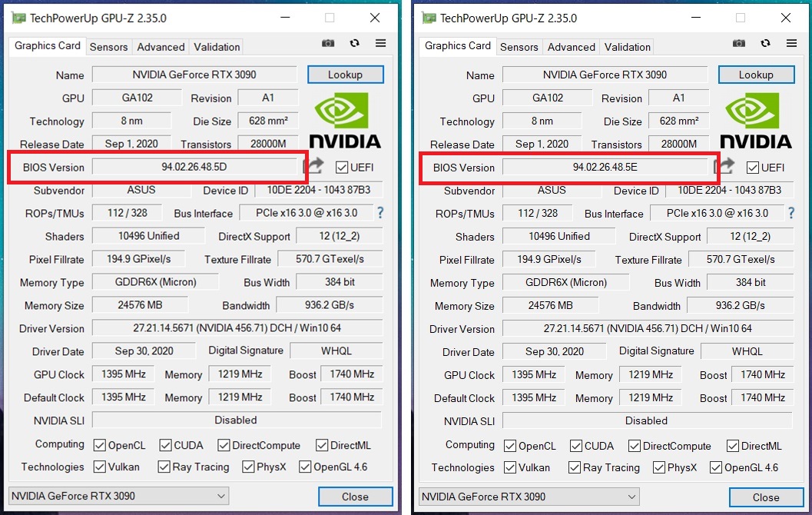Screen dimensions: 812x515
Task: Click the Name field in the right window
Action: click(x=605, y=75)
